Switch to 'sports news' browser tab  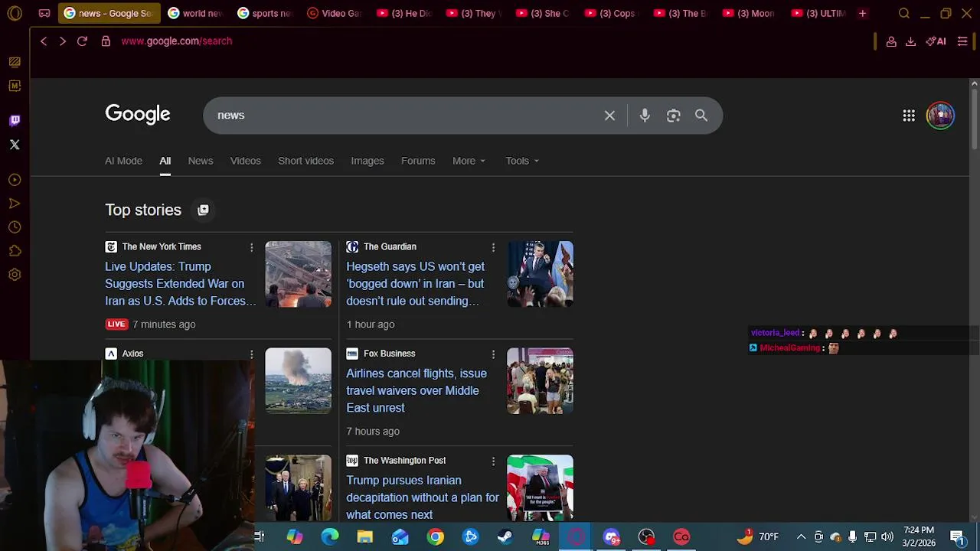[264, 13]
